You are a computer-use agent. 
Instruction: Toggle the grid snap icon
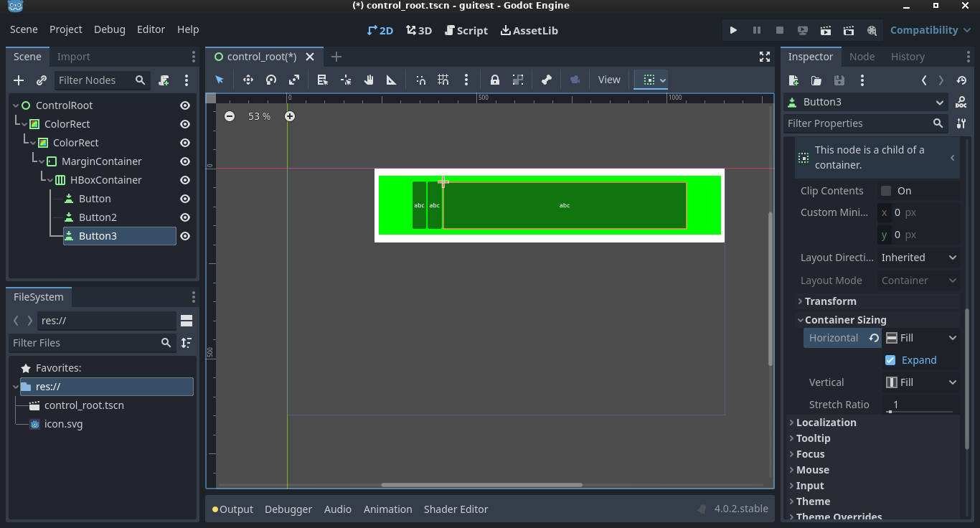443,80
